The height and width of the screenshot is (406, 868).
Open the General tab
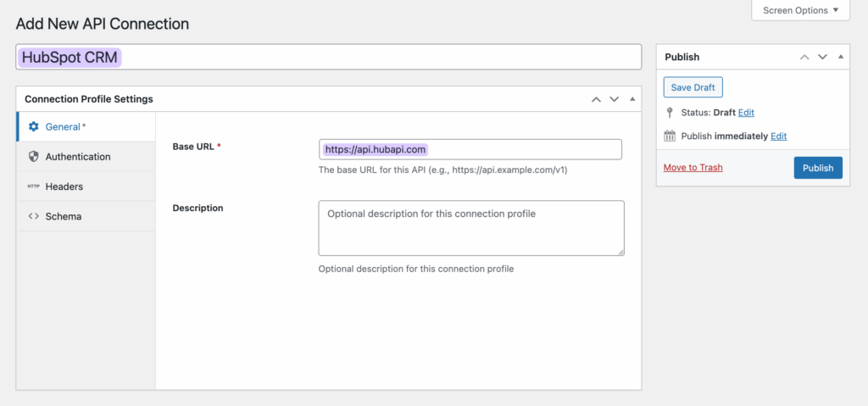[x=86, y=126]
